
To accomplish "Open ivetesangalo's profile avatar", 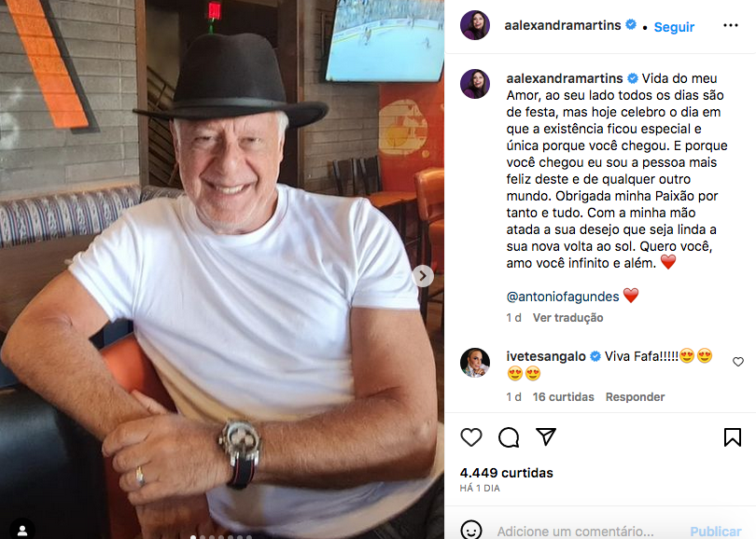I will (x=475, y=363).
